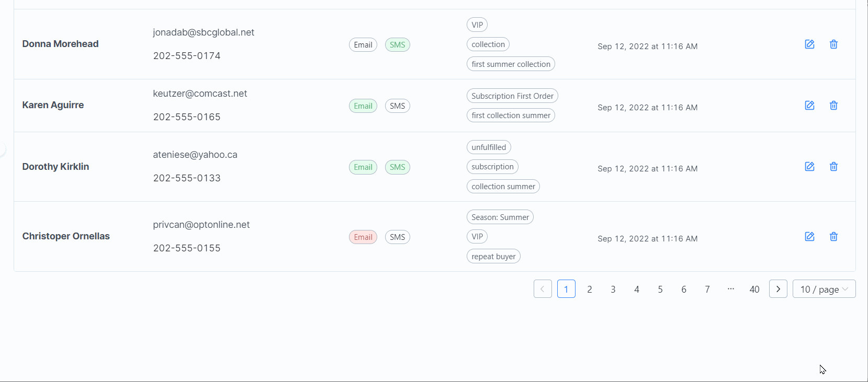
Task: Click the 'unfulfilled' tag on Dorothy Kirklin
Action: [x=489, y=147]
